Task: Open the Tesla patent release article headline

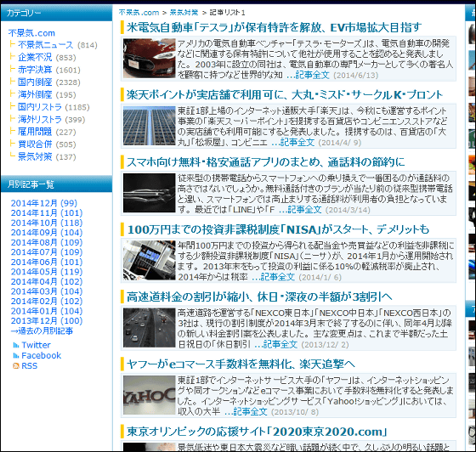Action: pyautogui.click(x=274, y=27)
